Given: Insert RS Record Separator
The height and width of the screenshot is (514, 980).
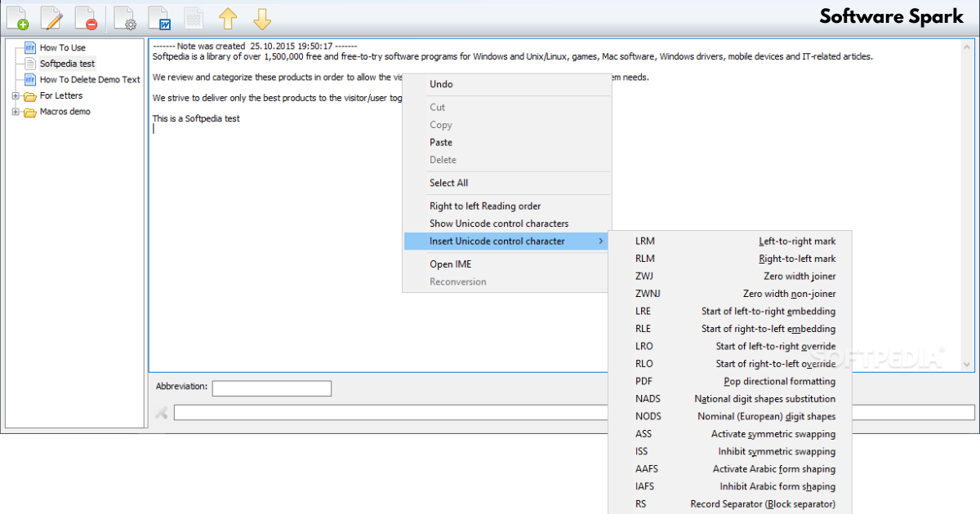Looking at the screenshot, I should click(x=730, y=504).
